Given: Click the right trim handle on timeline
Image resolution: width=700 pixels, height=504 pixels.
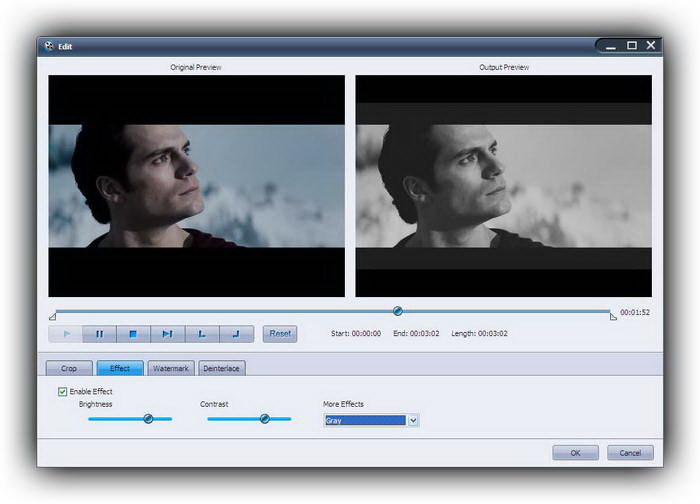Looking at the screenshot, I should (x=612, y=316).
